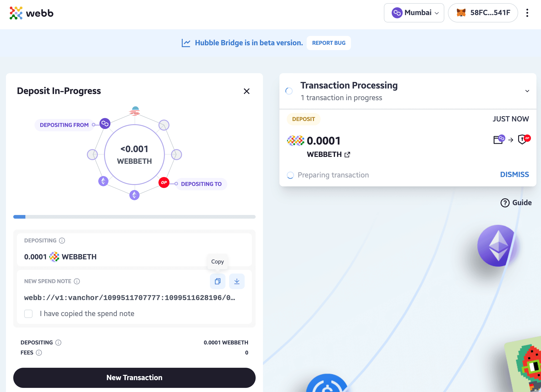The height and width of the screenshot is (392, 541).
Task: Click the REPORT BUG button
Action: point(329,43)
